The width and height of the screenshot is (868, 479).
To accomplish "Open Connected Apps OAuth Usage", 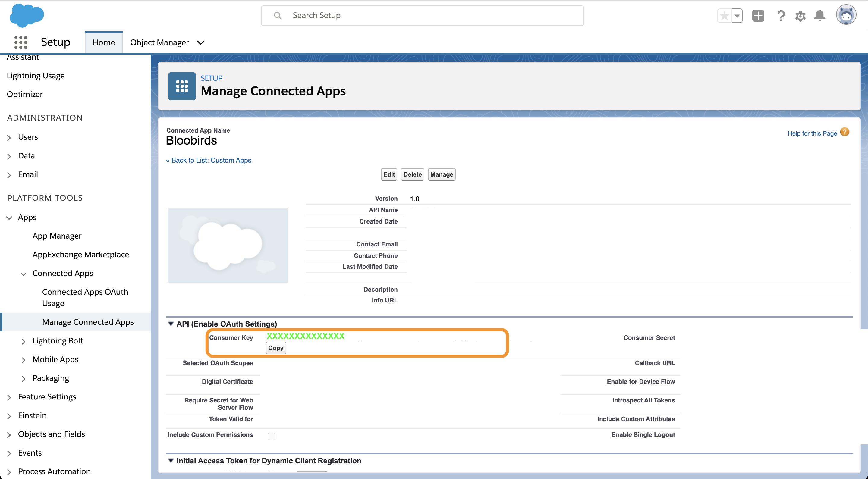I will pos(85,297).
